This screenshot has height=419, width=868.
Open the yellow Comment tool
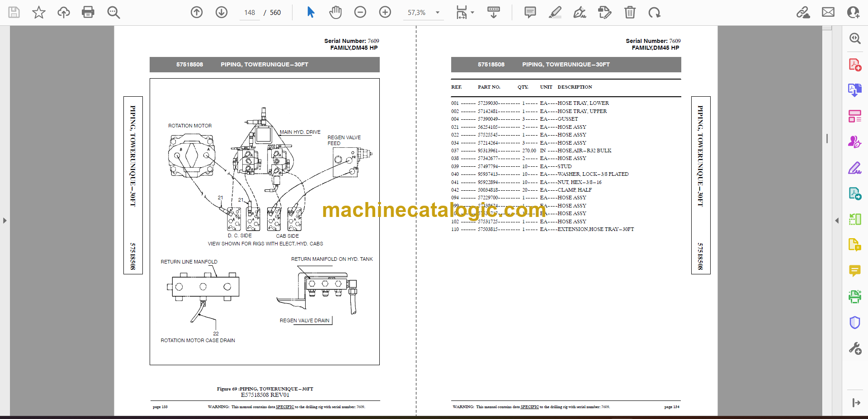coord(855,271)
